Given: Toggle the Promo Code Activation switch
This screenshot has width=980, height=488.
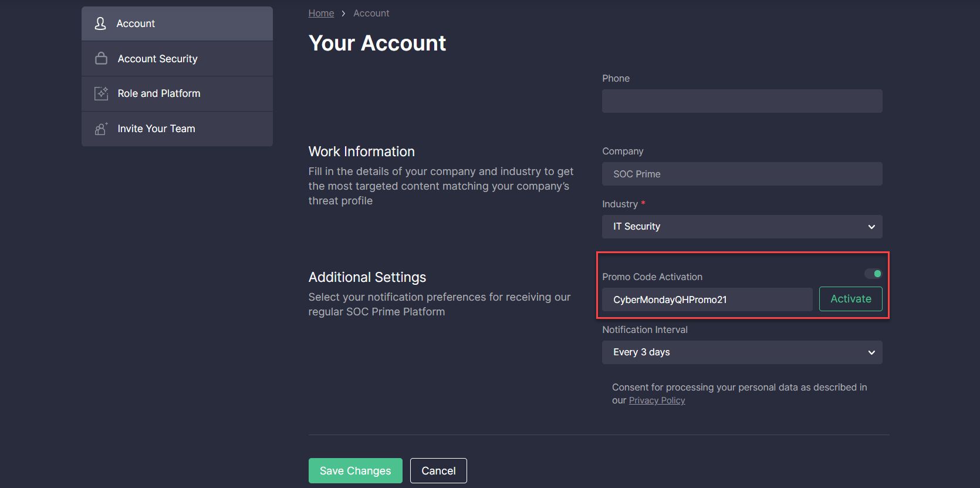Looking at the screenshot, I should [873, 274].
